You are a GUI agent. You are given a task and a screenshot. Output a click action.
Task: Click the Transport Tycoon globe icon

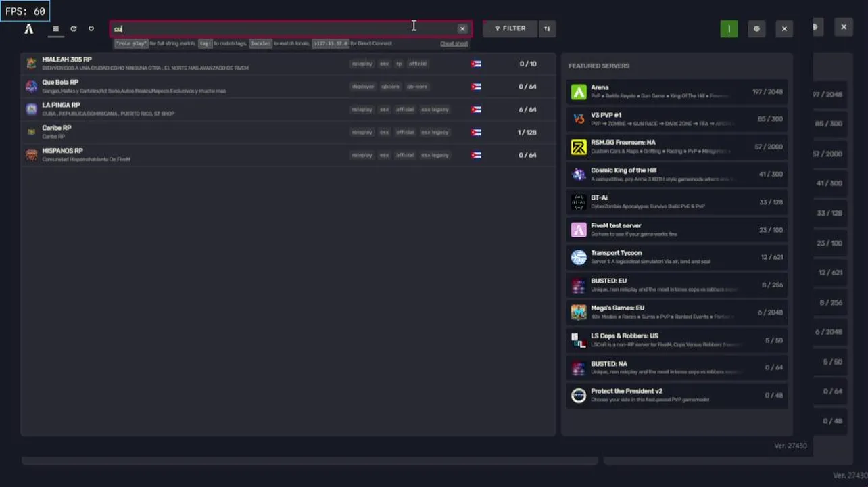tap(579, 257)
